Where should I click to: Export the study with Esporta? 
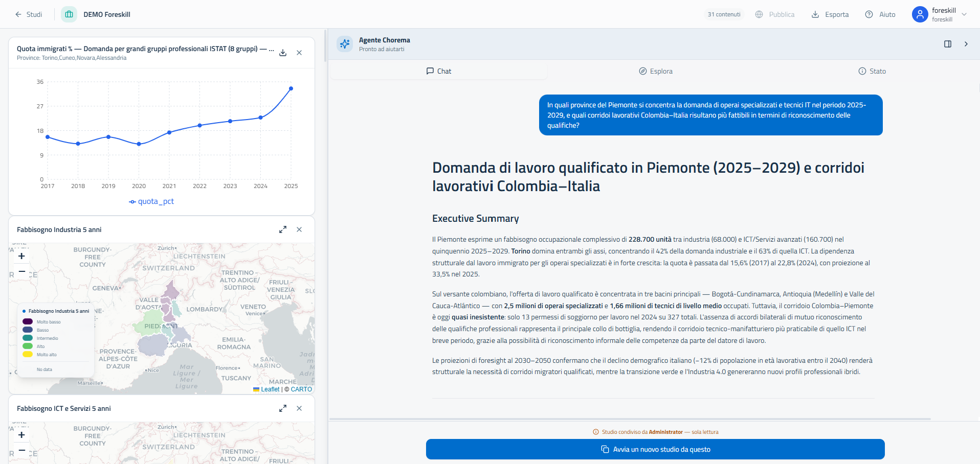pos(830,14)
